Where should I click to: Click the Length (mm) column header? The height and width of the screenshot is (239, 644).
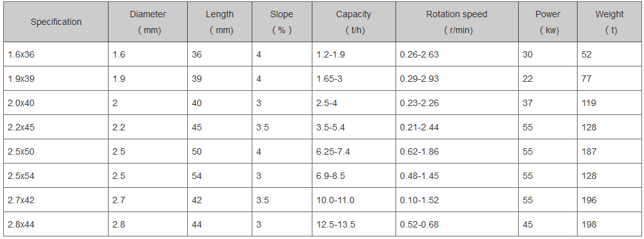click(x=220, y=22)
